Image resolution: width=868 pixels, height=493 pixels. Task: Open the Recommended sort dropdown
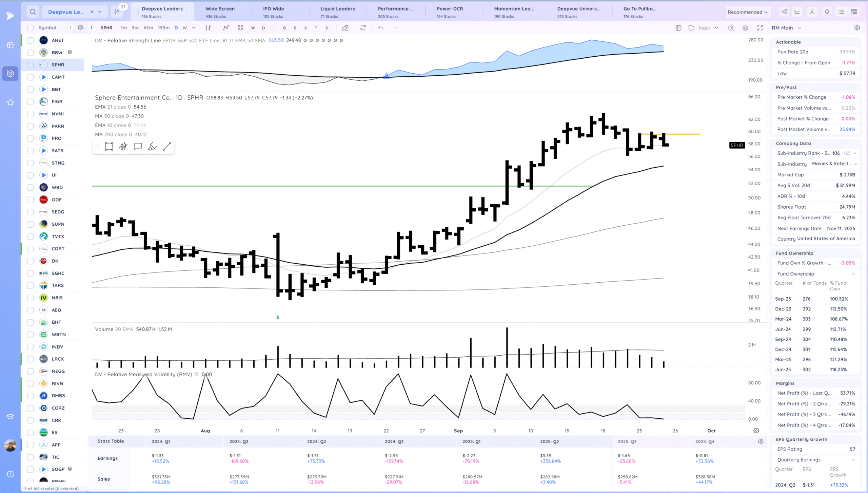click(x=747, y=12)
